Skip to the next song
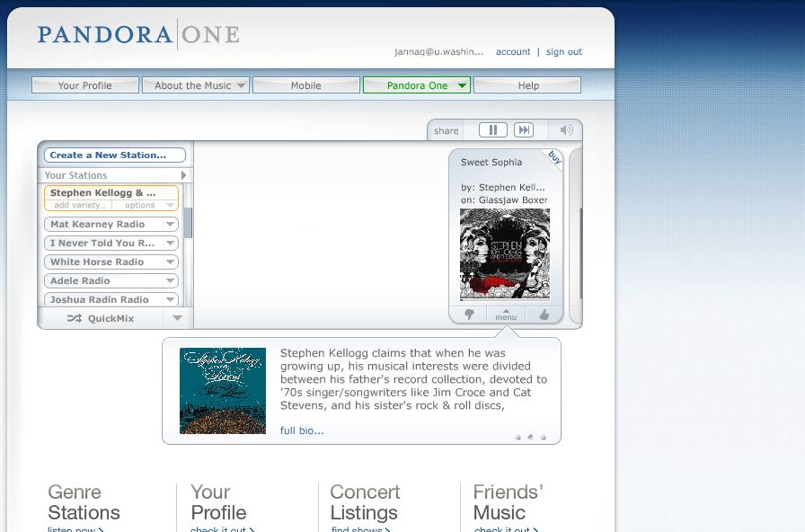The height and width of the screenshot is (532, 805). point(524,130)
